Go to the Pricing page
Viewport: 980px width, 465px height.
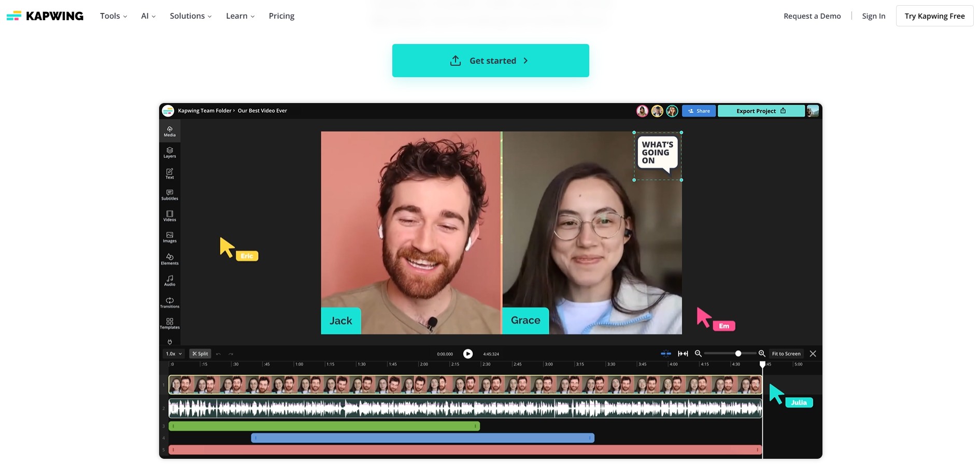click(x=281, y=16)
